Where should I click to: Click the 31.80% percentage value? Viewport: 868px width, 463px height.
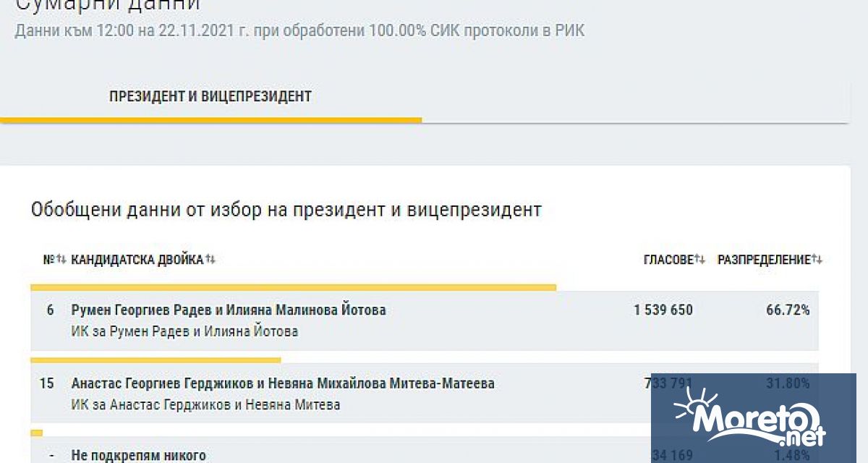[x=788, y=383]
